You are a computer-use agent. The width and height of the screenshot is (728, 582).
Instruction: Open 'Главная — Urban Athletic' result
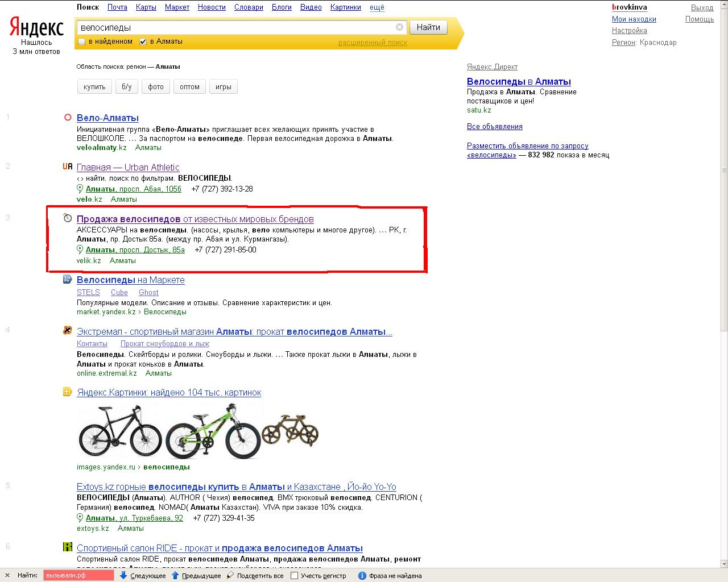pyautogui.click(x=128, y=167)
